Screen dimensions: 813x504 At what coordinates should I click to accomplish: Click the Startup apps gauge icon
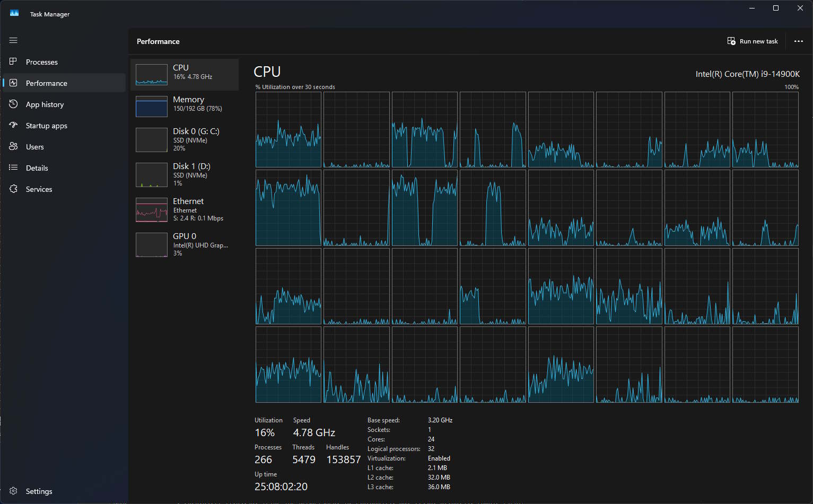(13, 125)
